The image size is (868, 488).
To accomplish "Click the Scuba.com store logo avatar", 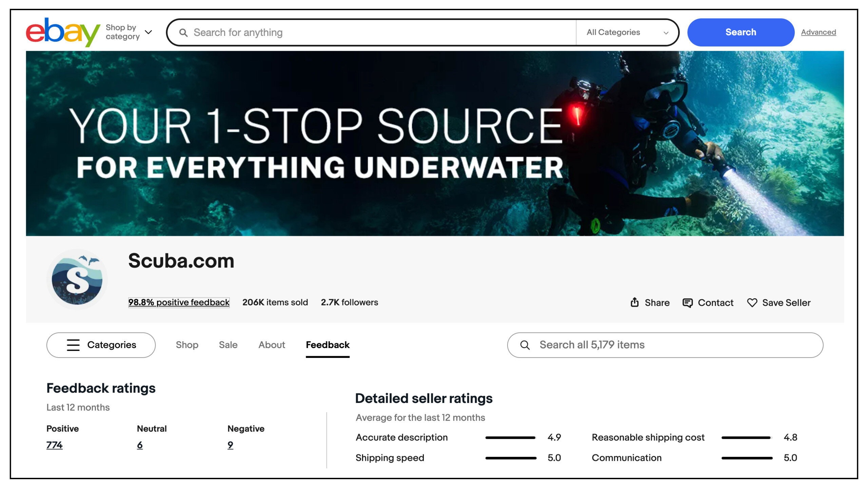I will [77, 279].
